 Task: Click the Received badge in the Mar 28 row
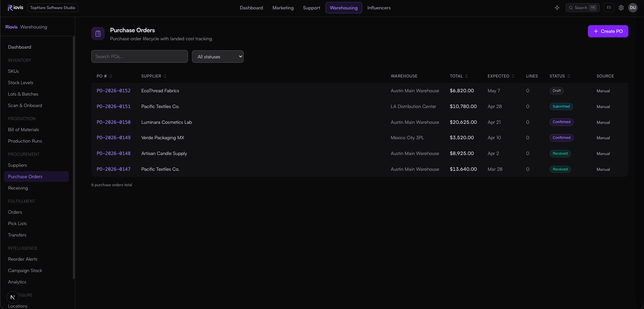tap(560, 169)
